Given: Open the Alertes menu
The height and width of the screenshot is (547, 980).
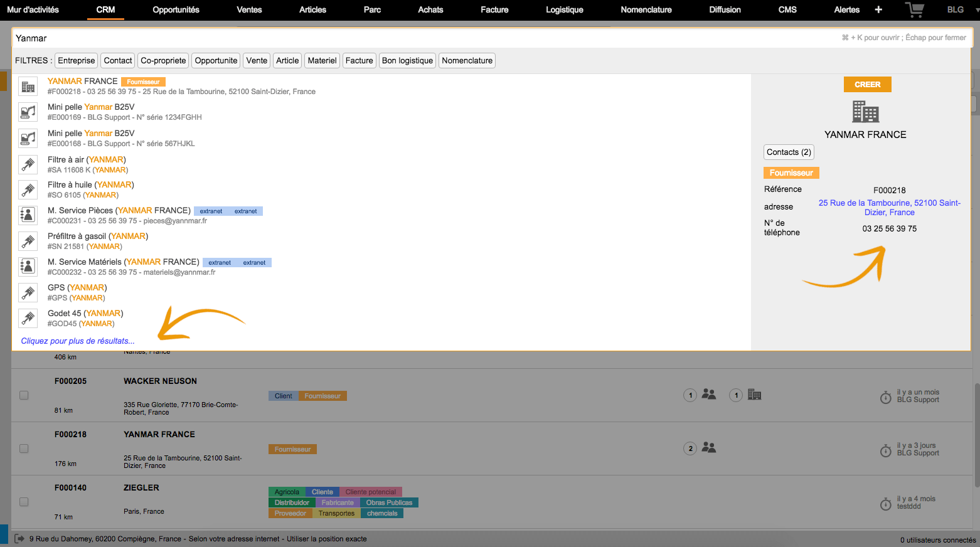Looking at the screenshot, I should 846,9.
